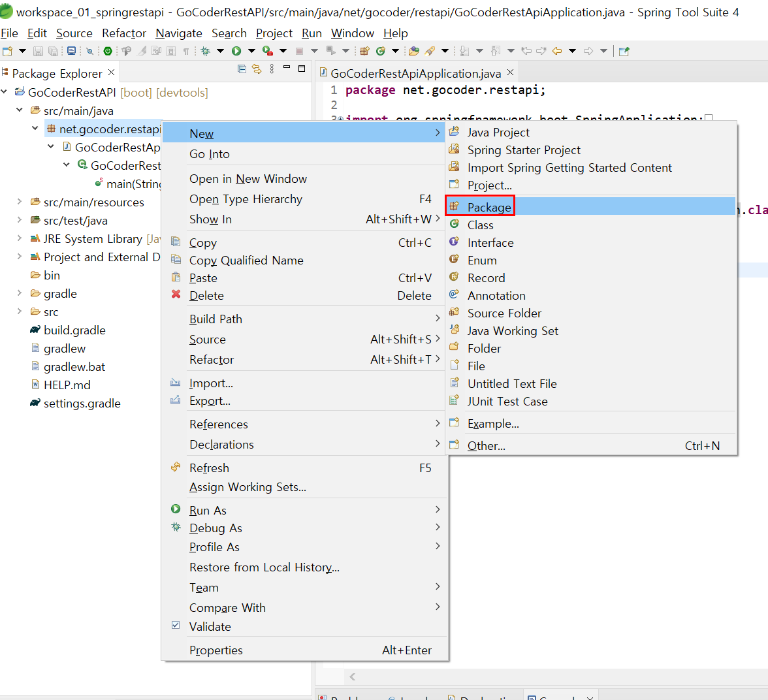
Task: Select Interface in the New submenu
Action: tap(590, 242)
